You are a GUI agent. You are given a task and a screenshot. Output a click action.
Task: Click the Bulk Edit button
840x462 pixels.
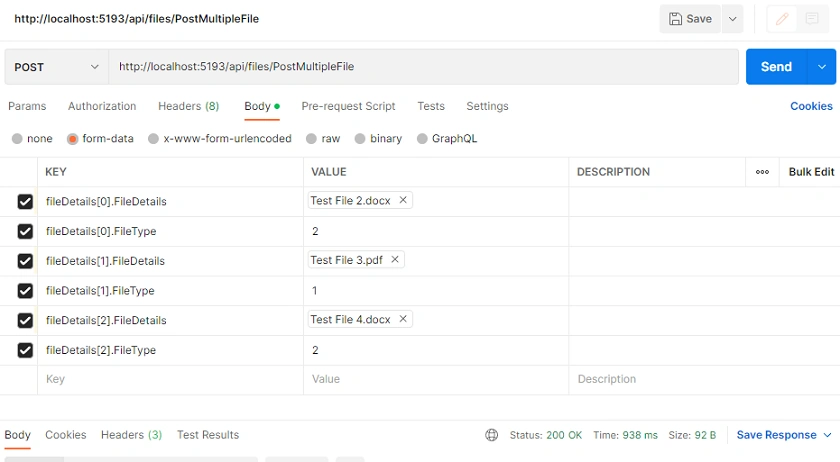point(811,172)
